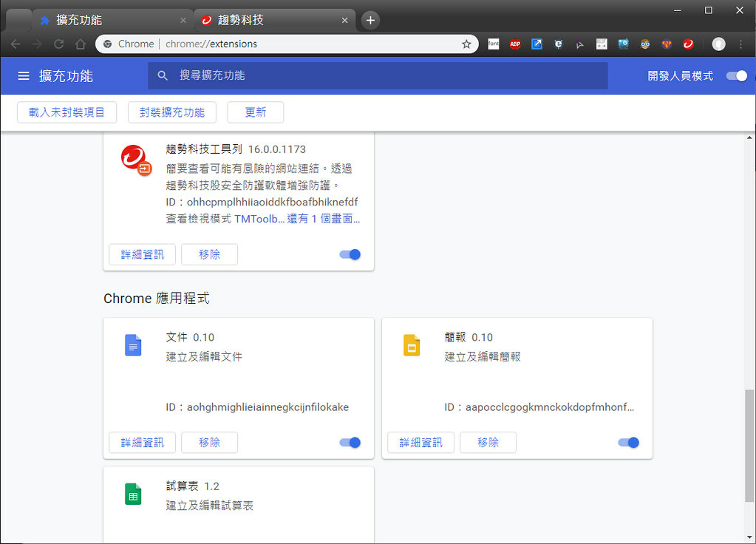Click 移除 for 文件 app
This screenshot has height=544, width=756.
pos(209,442)
